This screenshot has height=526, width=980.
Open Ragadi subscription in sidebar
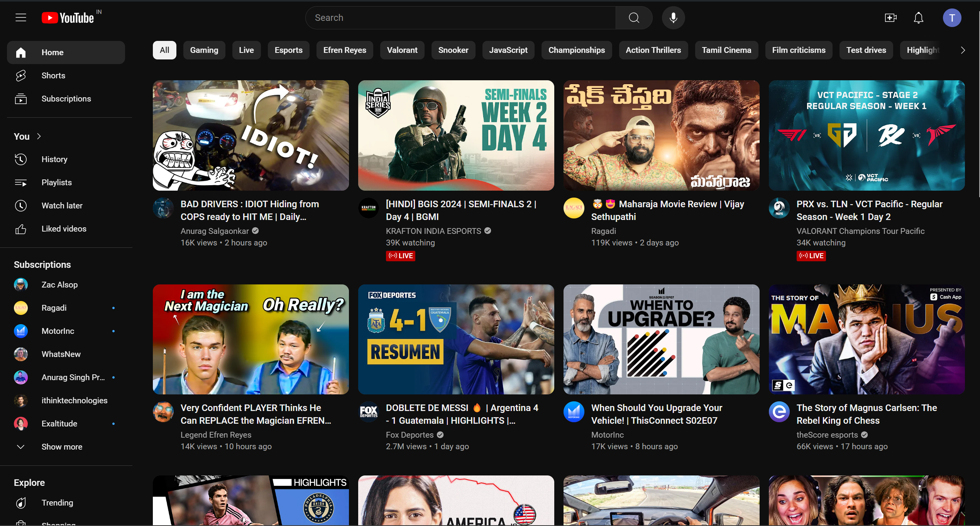[66, 308]
